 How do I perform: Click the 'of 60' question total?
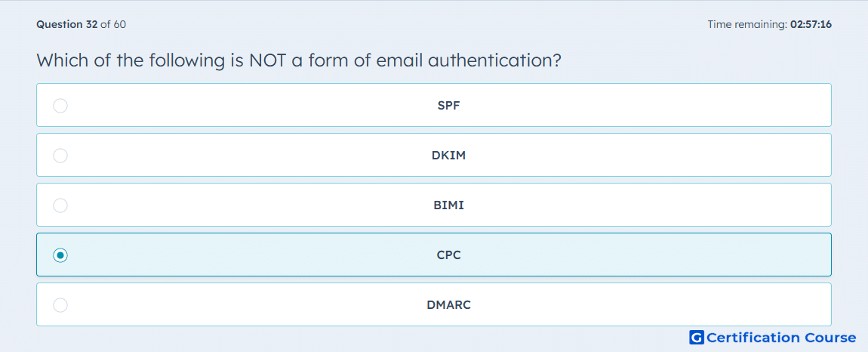click(x=113, y=25)
